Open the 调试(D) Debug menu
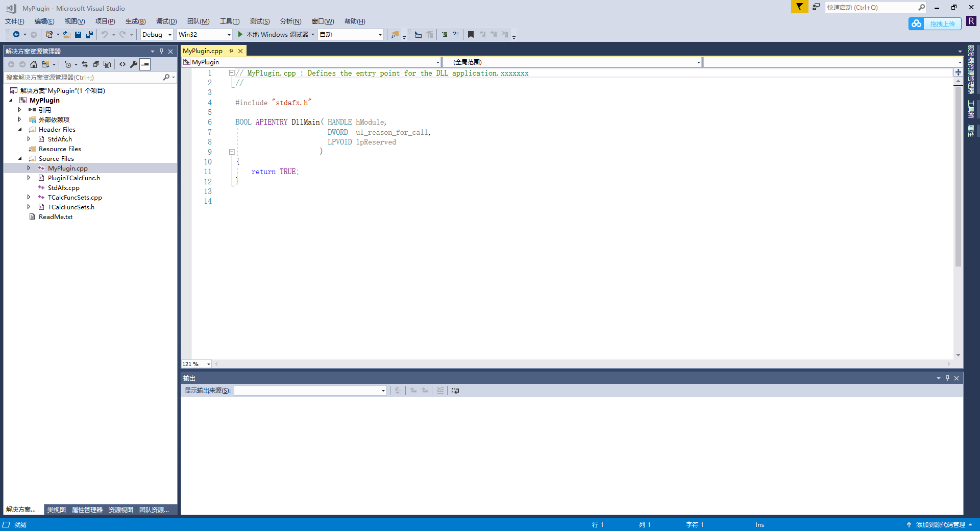Viewport: 980px width, 531px height. 166,21
